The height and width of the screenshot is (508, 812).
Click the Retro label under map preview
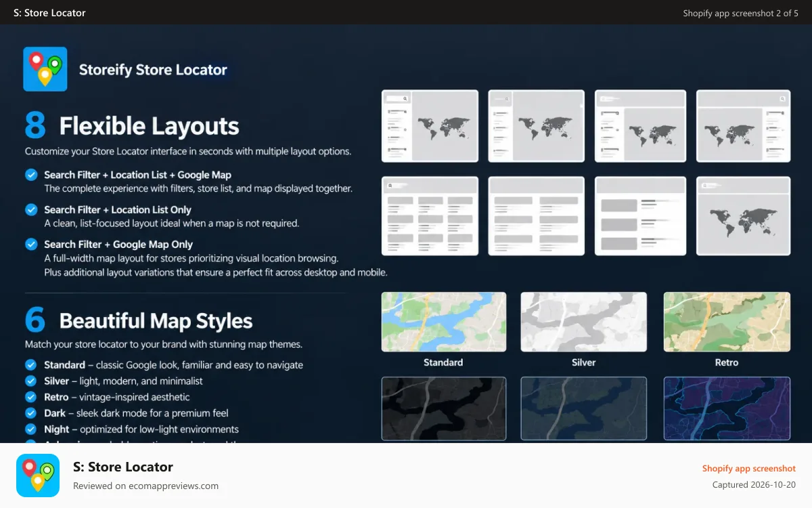(727, 362)
